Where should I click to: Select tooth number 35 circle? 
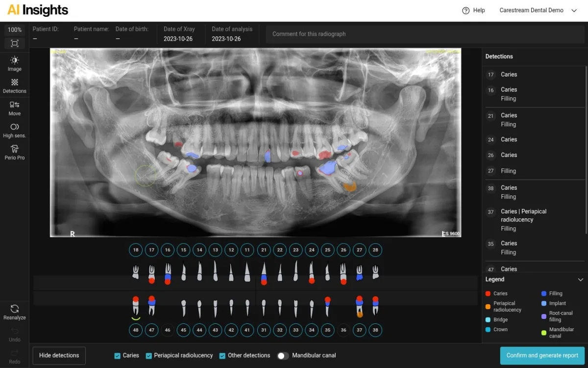(x=327, y=330)
